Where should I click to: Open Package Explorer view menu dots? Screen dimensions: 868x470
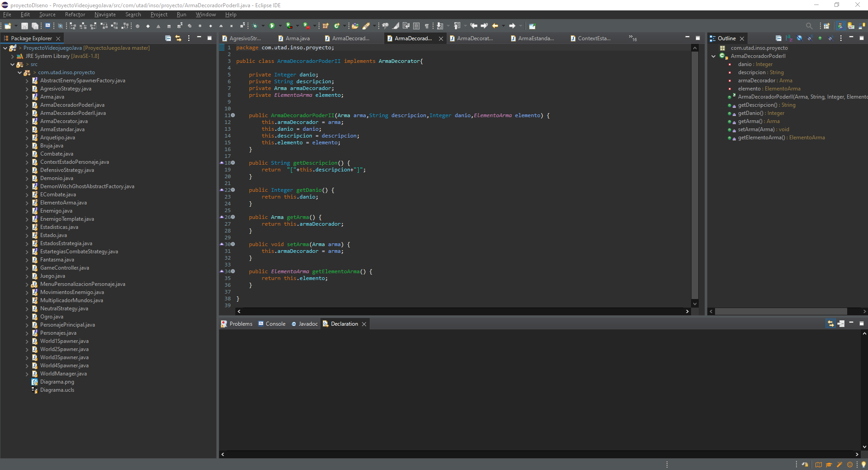(x=189, y=38)
